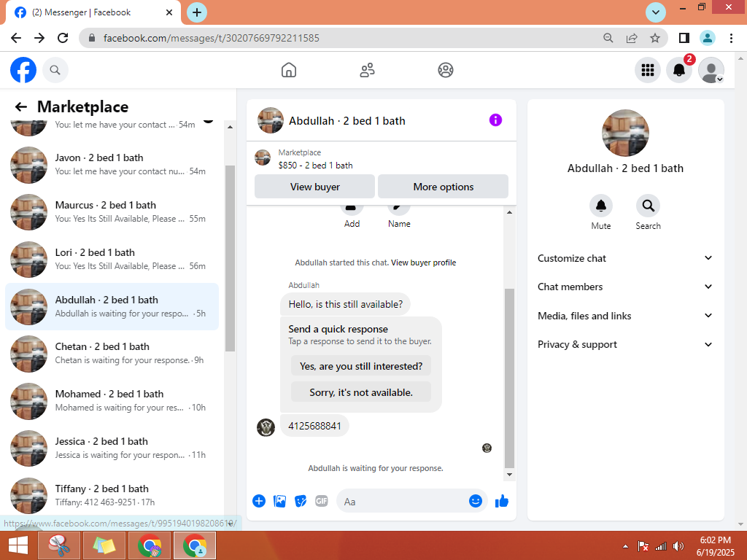The height and width of the screenshot is (560, 747).
Task: Attach a photo file icon
Action: [279, 501]
